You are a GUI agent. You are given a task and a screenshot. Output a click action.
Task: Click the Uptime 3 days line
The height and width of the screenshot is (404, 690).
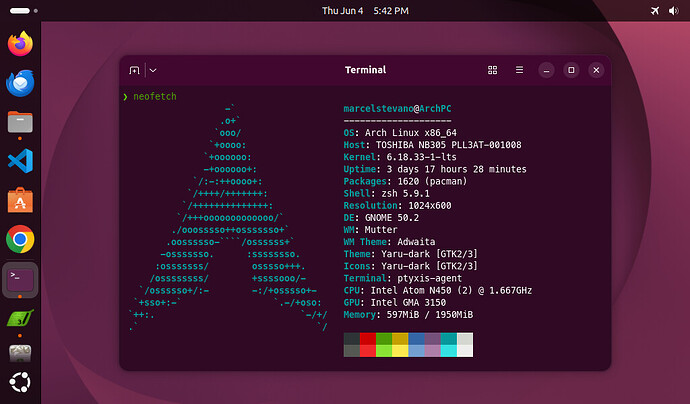[x=435, y=169]
